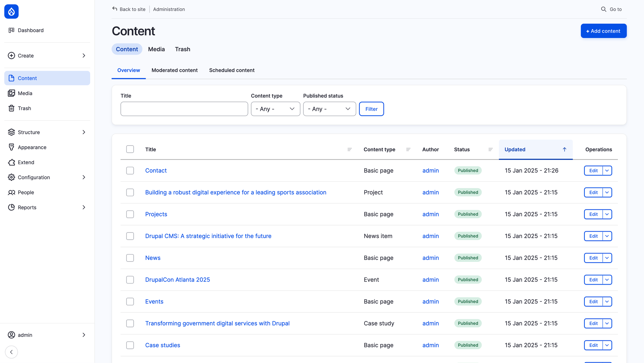Tick checkbox for DrupalCon Atlanta 2025
The width and height of the screenshot is (644, 363).
(130, 280)
